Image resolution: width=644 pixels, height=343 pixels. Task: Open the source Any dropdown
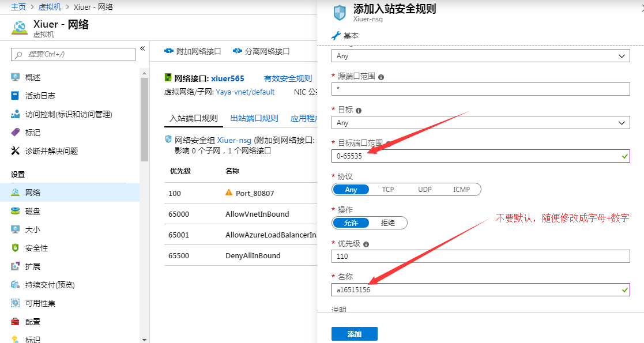coord(480,56)
